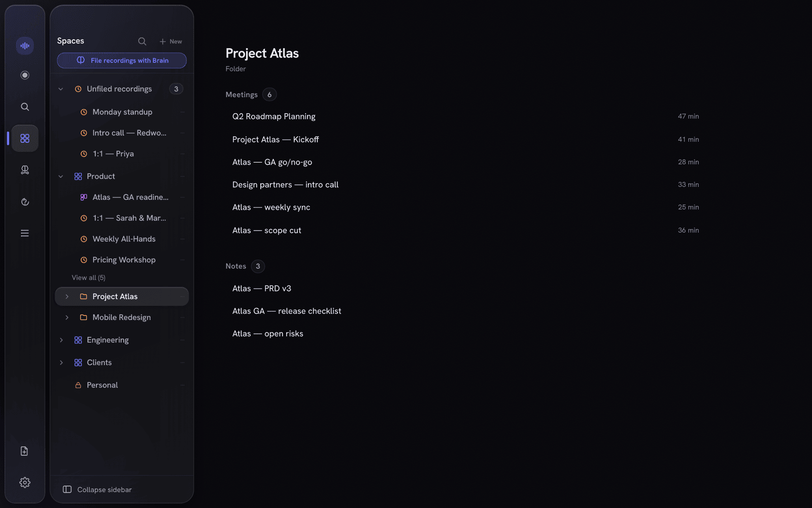Click the new document icon in rail
This screenshot has width=812, height=508.
[24, 451]
